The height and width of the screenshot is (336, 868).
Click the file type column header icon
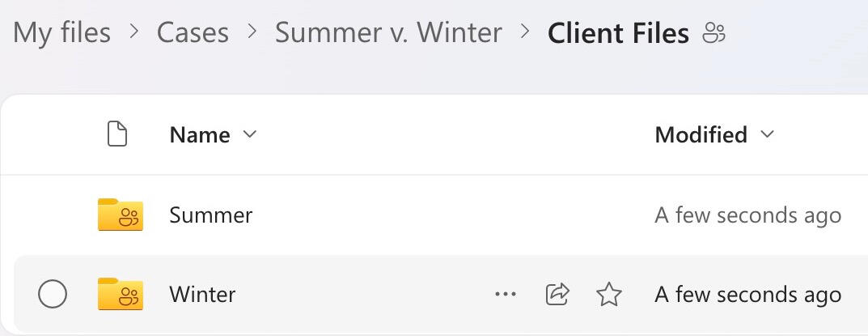117,134
